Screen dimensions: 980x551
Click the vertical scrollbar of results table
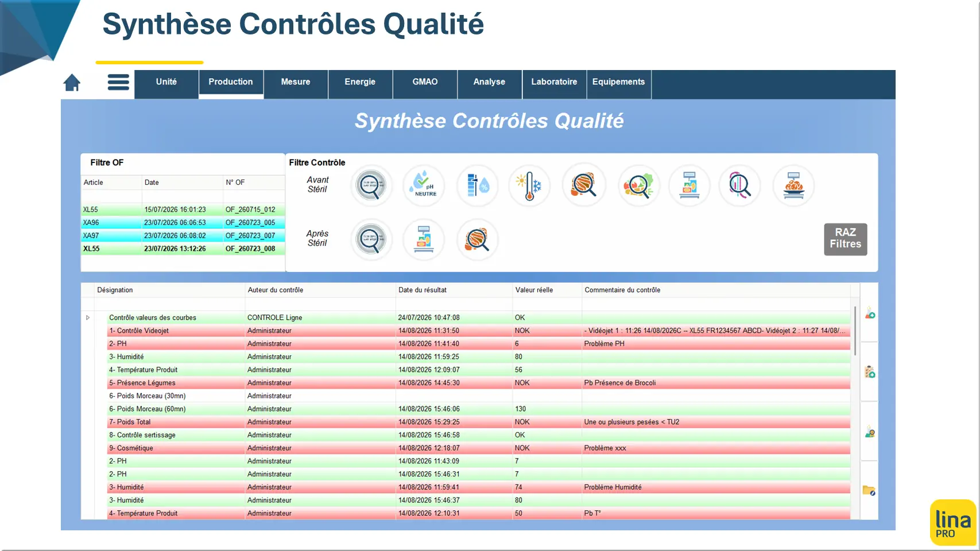coord(855,331)
